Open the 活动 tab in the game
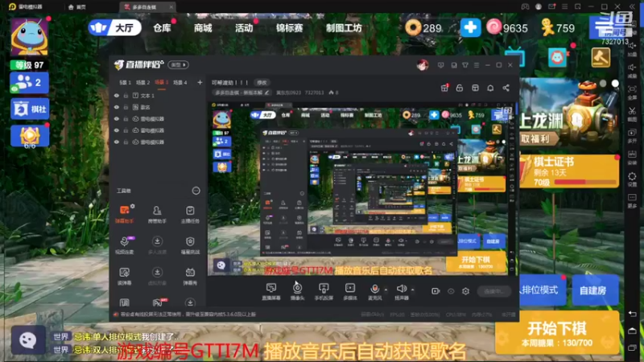The image size is (644, 362). (244, 28)
